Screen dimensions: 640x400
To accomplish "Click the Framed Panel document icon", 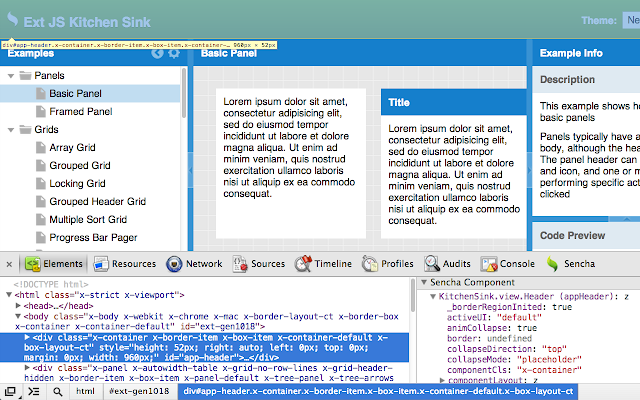I will click(40, 111).
